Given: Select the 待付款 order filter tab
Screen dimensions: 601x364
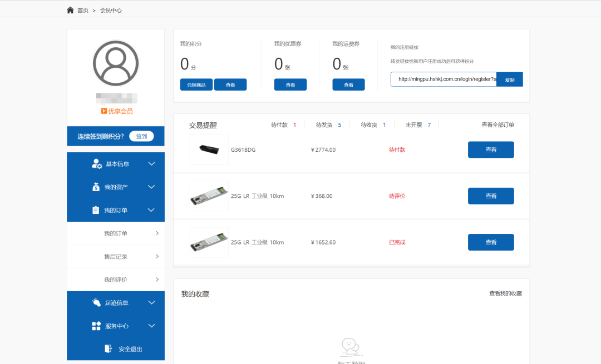Looking at the screenshot, I should click(283, 125).
